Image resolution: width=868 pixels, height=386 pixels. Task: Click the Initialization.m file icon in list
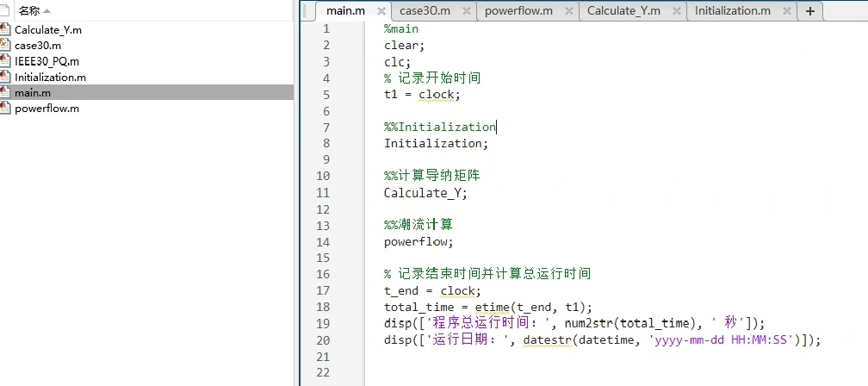tap(5, 77)
